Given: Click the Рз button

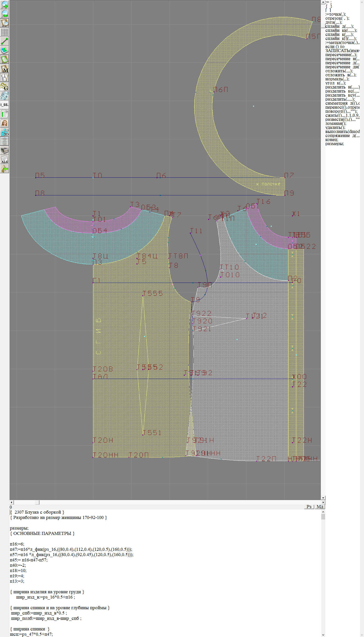Looking at the screenshot, I should pyautogui.click(x=309, y=507).
